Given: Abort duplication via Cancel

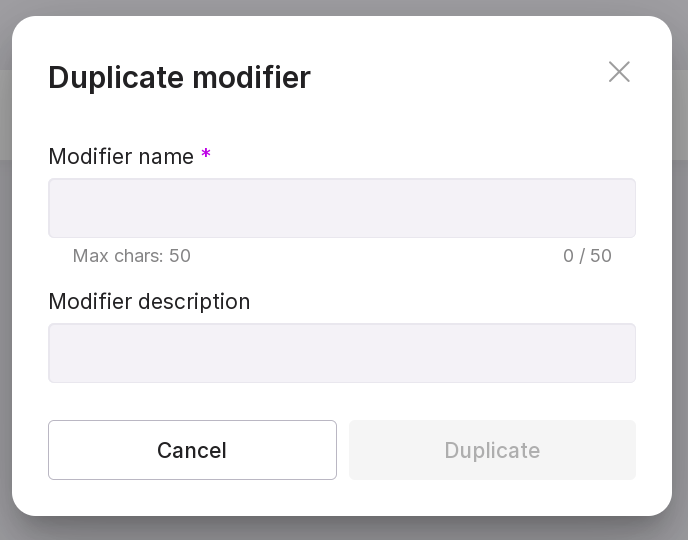Looking at the screenshot, I should [192, 450].
